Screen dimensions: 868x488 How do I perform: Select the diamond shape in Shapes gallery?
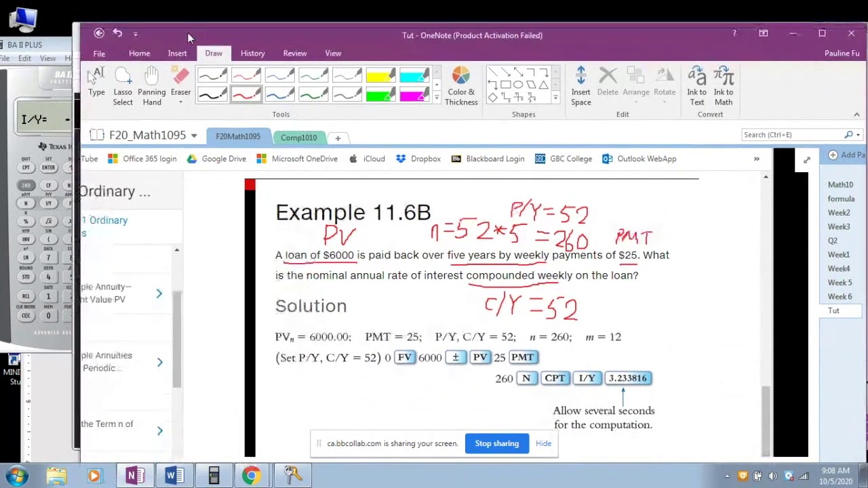[493, 98]
